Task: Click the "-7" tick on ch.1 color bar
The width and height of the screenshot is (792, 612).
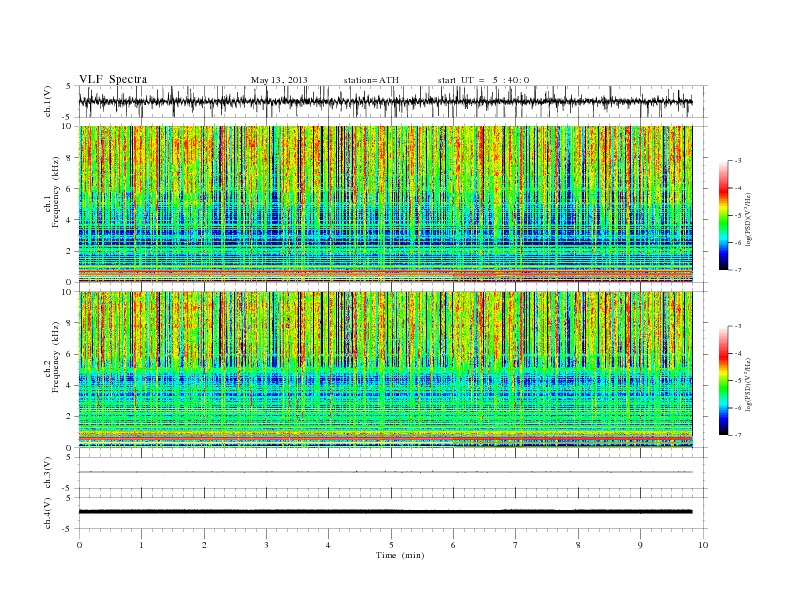Action: (x=737, y=270)
